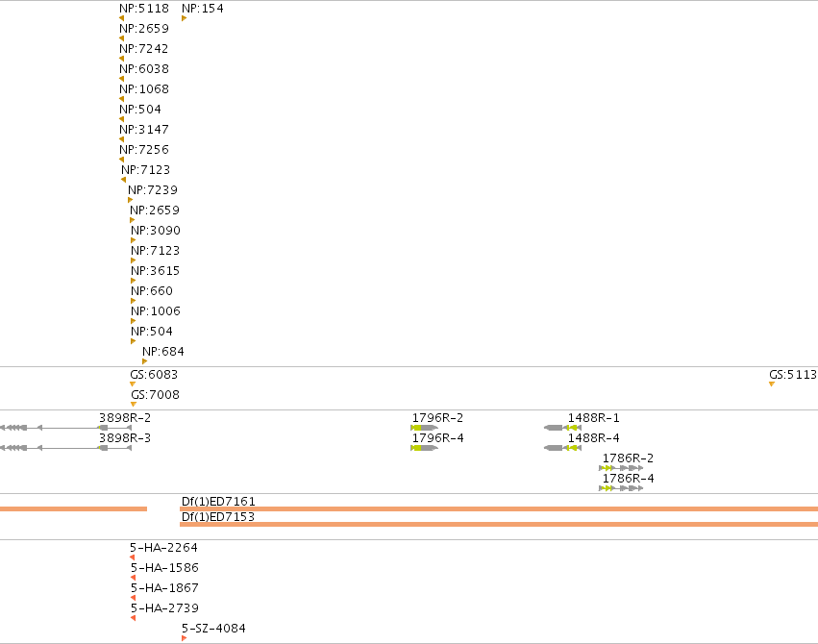This screenshot has width=818, height=644.
Task: Click the NP:2659 label with right-pointing arrow
Action: [155, 211]
